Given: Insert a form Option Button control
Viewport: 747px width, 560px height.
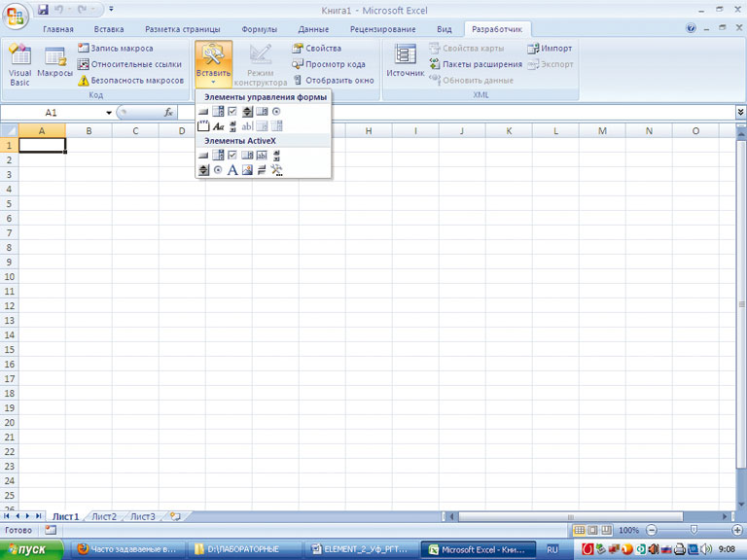Looking at the screenshot, I should pos(277,112).
